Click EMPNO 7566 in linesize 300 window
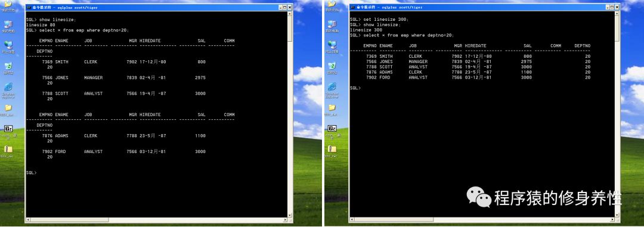Screen dimensions: 644x227 371,61
